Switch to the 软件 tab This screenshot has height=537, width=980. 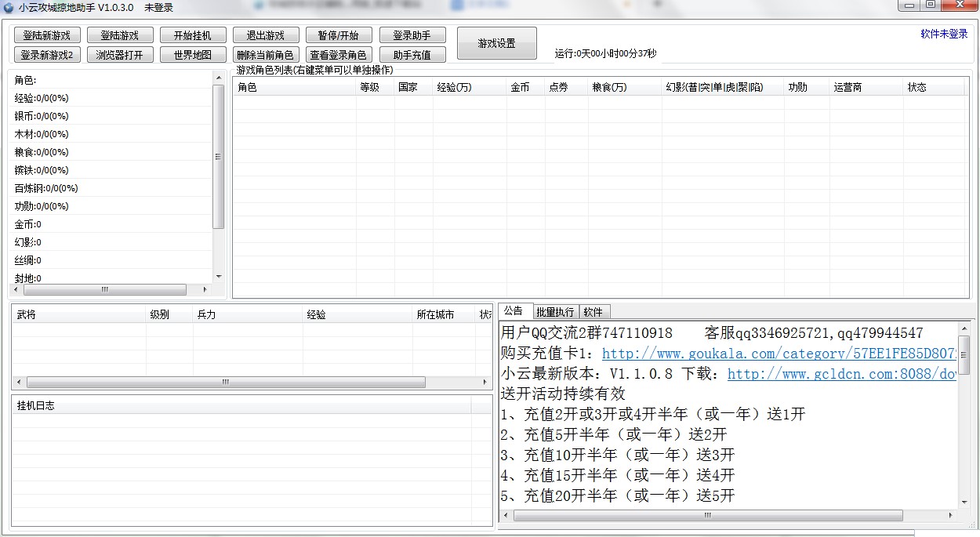pos(593,312)
